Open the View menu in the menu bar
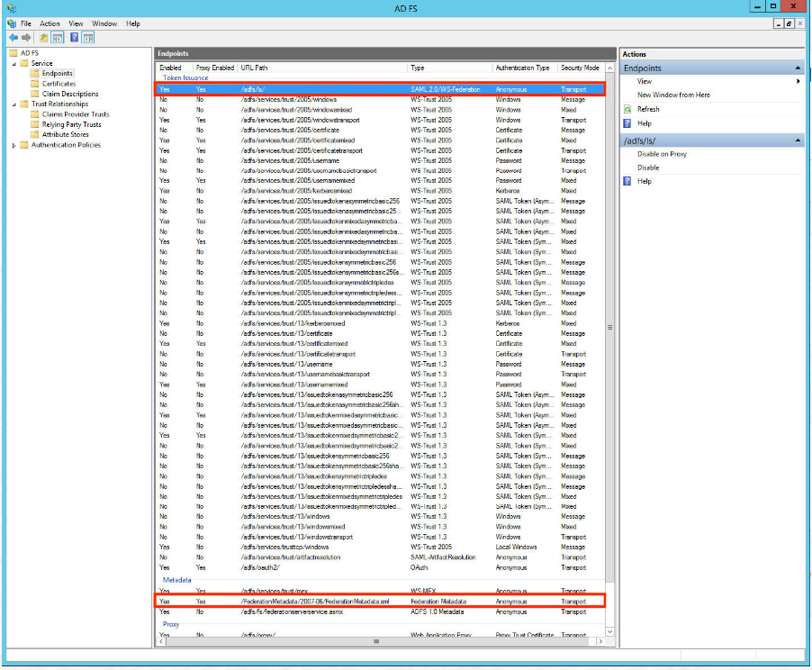 pyautogui.click(x=76, y=23)
